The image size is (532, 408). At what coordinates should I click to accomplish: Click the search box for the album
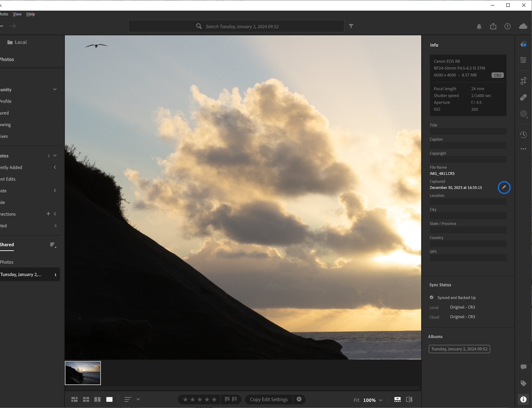click(x=236, y=26)
